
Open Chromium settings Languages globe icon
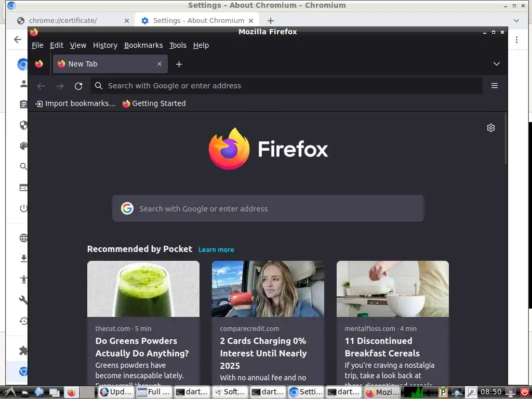click(x=23, y=238)
